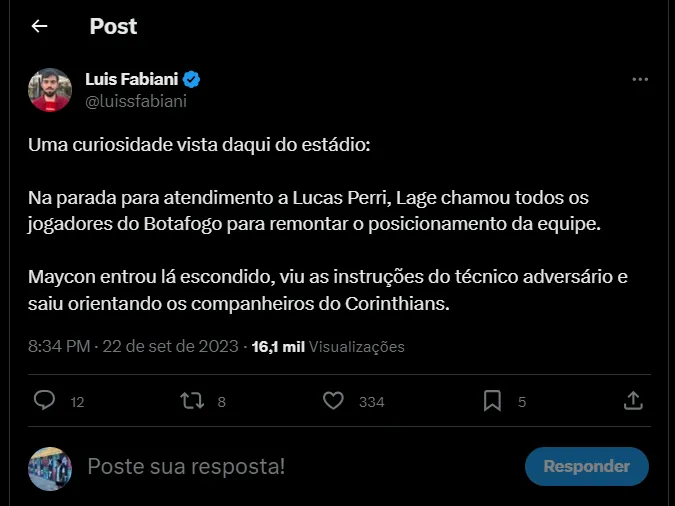Open the @luissfabiani handle link

(136, 100)
